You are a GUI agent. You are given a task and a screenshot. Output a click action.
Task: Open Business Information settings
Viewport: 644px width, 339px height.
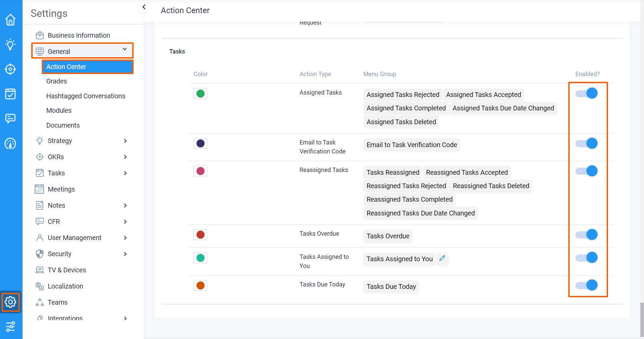[79, 35]
